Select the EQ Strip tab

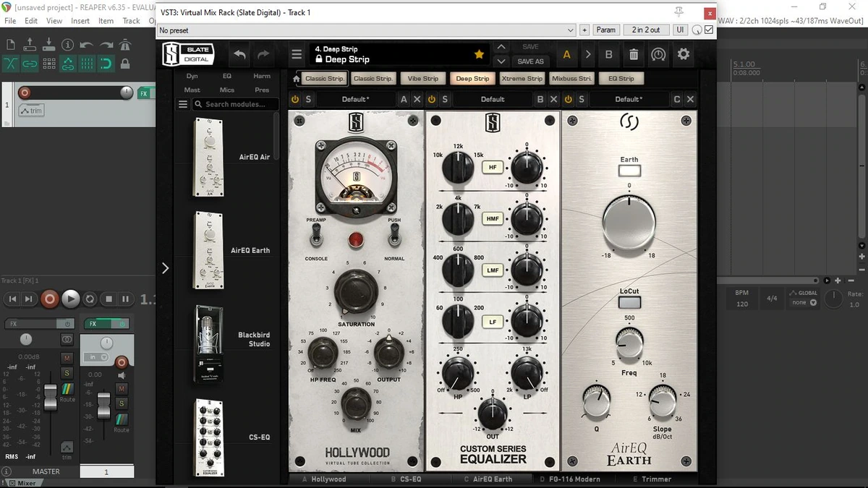(x=621, y=79)
